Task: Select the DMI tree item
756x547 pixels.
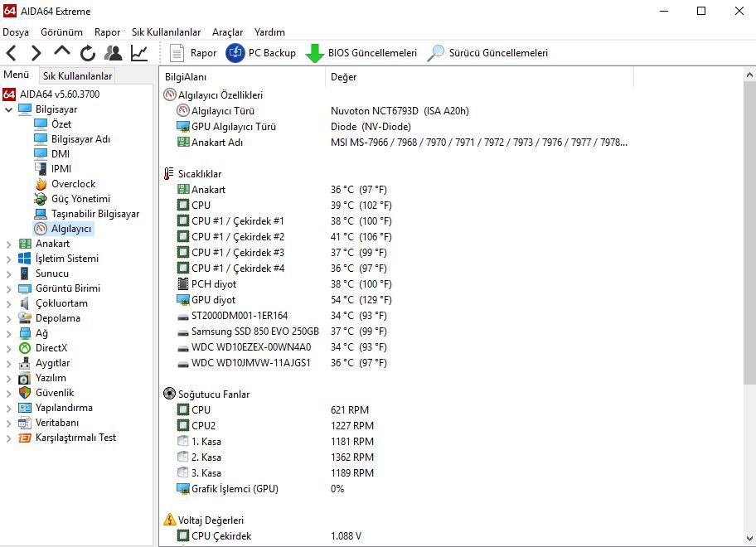Action: coord(61,153)
